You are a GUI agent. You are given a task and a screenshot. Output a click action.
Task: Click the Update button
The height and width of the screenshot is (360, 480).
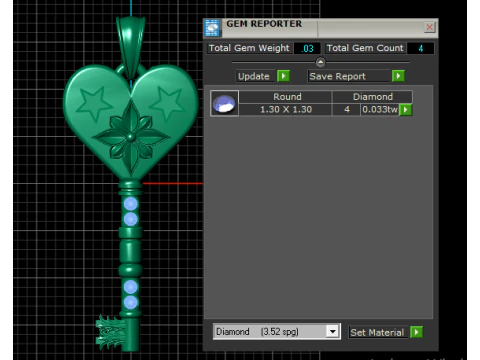[256, 76]
